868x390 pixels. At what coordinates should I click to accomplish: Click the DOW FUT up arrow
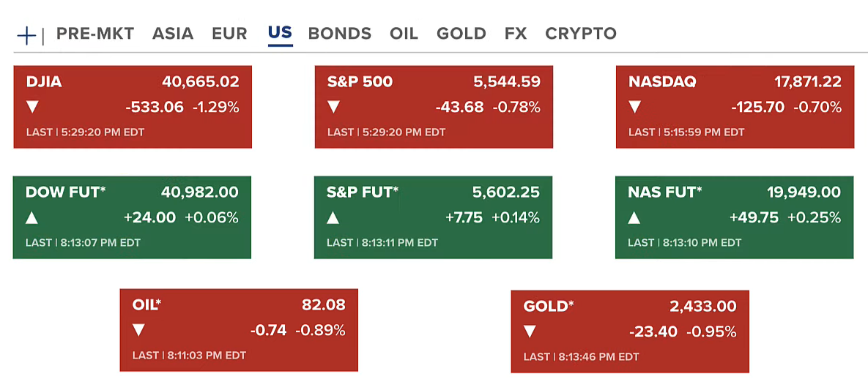click(x=32, y=217)
